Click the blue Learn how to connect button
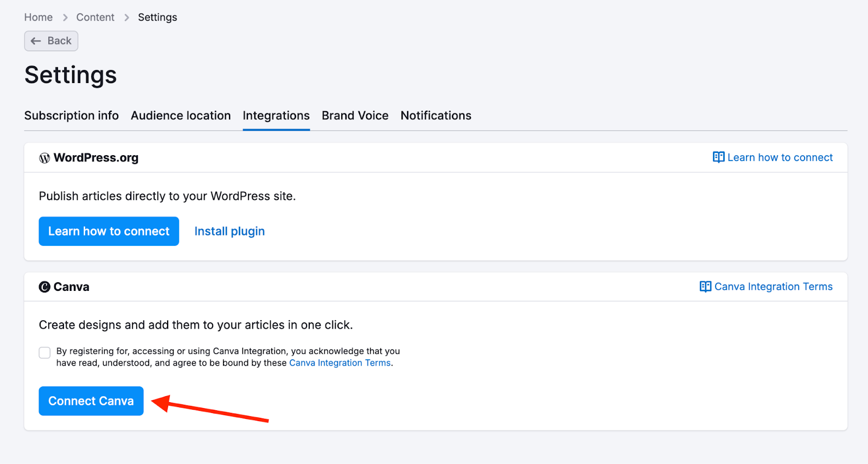This screenshot has width=868, height=464. point(109,231)
